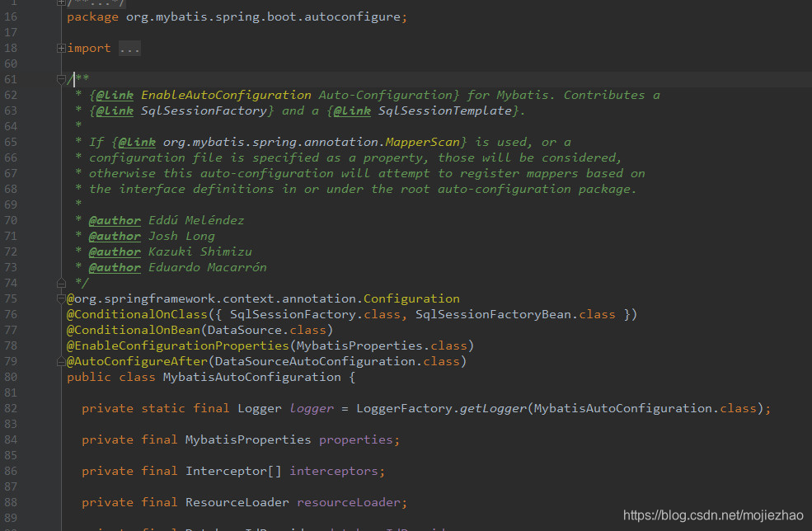Click the @author tag for Eduardo Macarrón
The height and width of the screenshot is (531, 812).
click(x=115, y=267)
